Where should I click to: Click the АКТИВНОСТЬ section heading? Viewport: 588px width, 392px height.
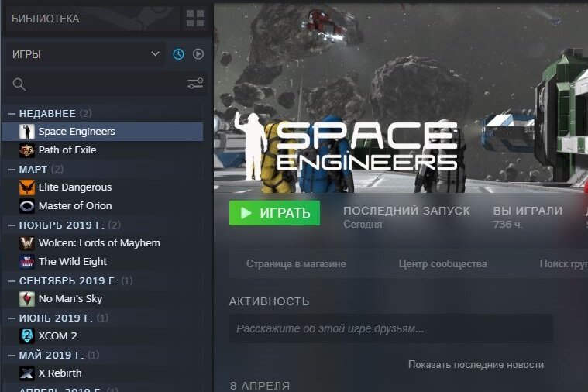(x=270, y=301)
